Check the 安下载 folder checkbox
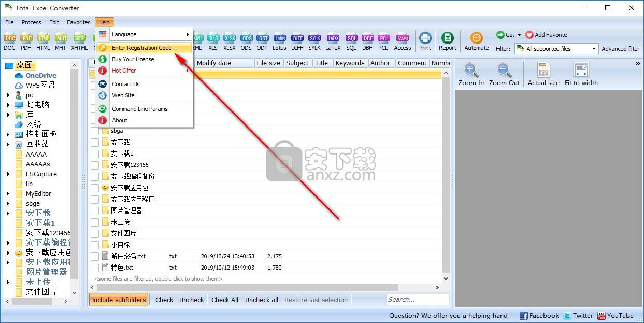 95,142
